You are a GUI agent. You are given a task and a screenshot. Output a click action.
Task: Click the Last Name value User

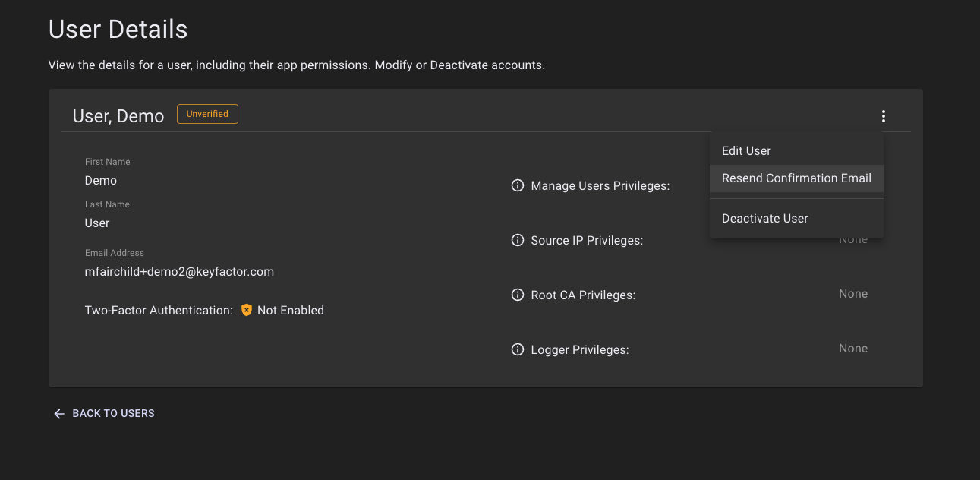pos(97,223)
